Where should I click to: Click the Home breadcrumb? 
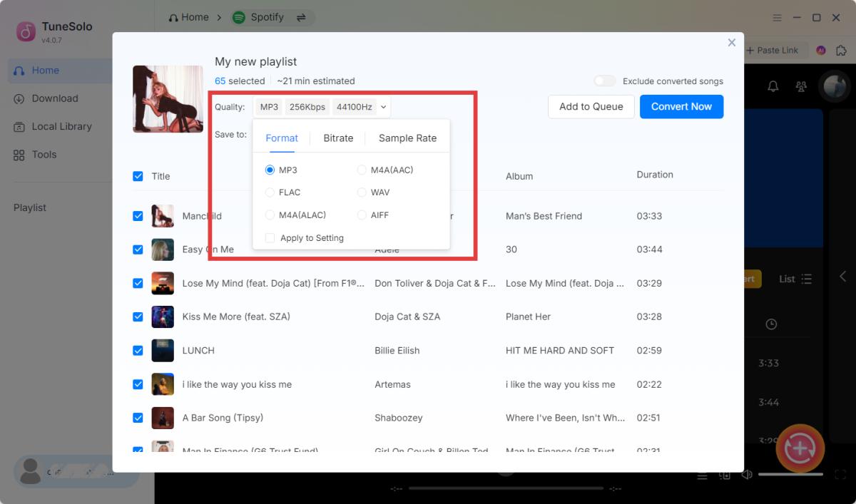(188, 17)
